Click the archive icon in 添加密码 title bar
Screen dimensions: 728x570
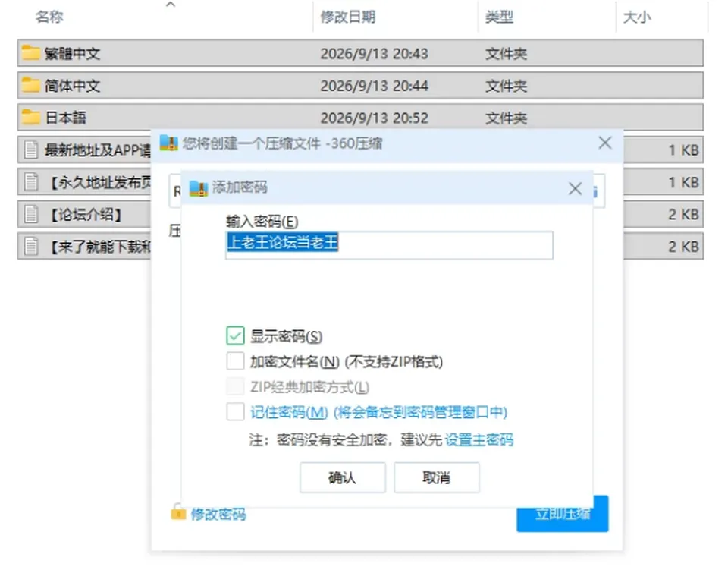[x=198, y=187]
